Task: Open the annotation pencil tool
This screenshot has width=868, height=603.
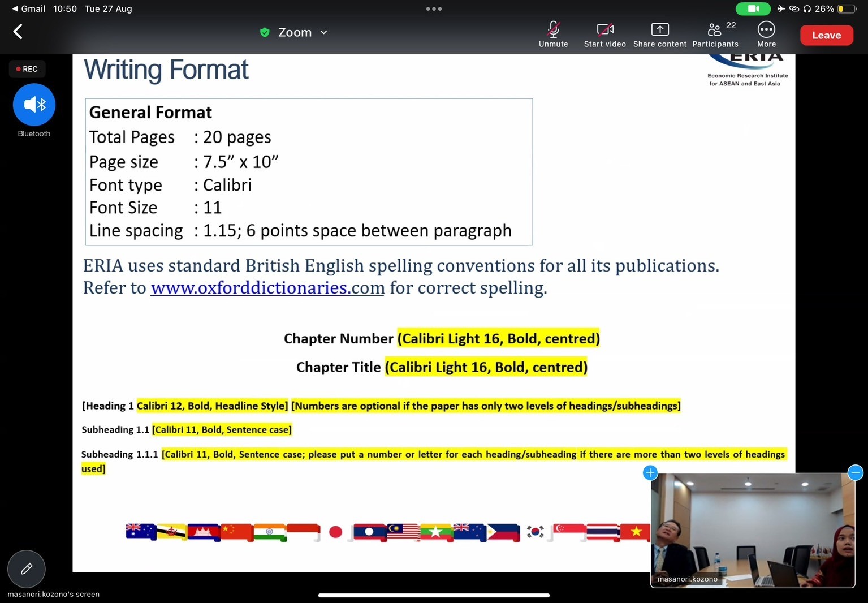Action: tap(27, 568)
